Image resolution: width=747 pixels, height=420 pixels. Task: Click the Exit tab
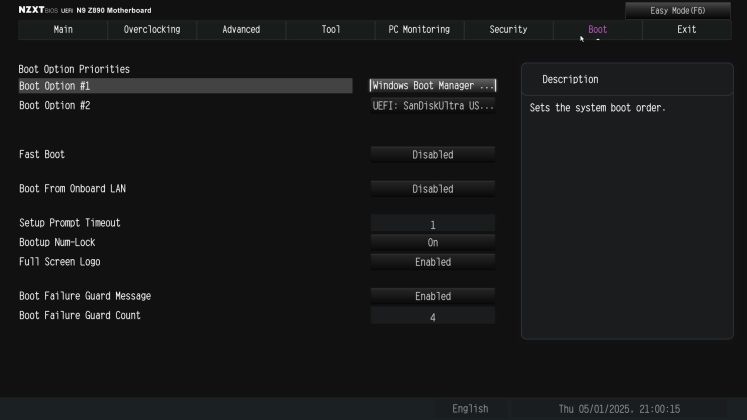pos(686,30)
